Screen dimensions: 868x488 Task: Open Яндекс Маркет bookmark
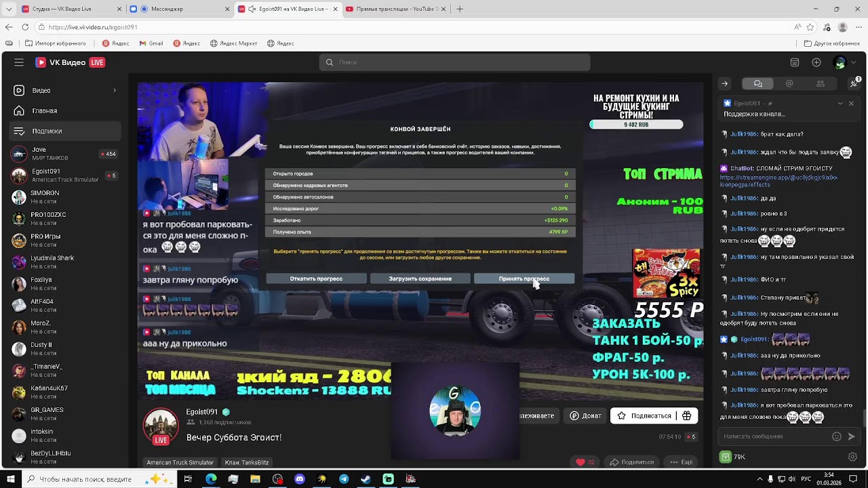point(234,43)
